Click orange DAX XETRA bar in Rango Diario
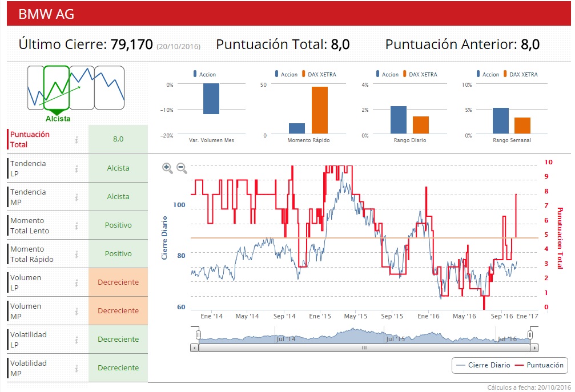The height and width of the screenshot is (392, 575). [421, 126]
